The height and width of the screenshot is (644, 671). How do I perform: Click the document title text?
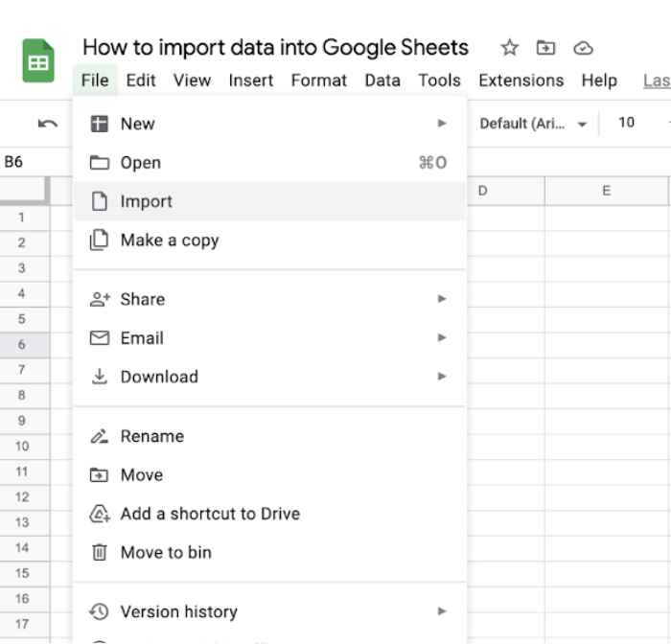[275, 48]
